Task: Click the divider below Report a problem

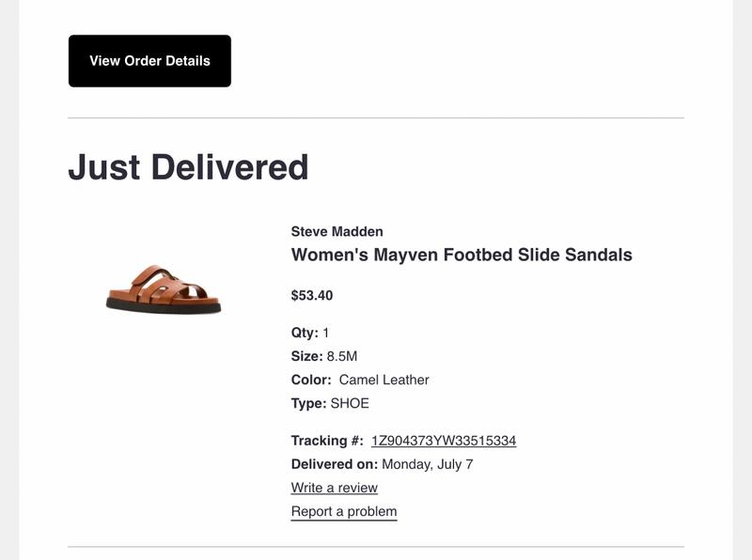Action: pyautogui.click(x=376, y=547)
